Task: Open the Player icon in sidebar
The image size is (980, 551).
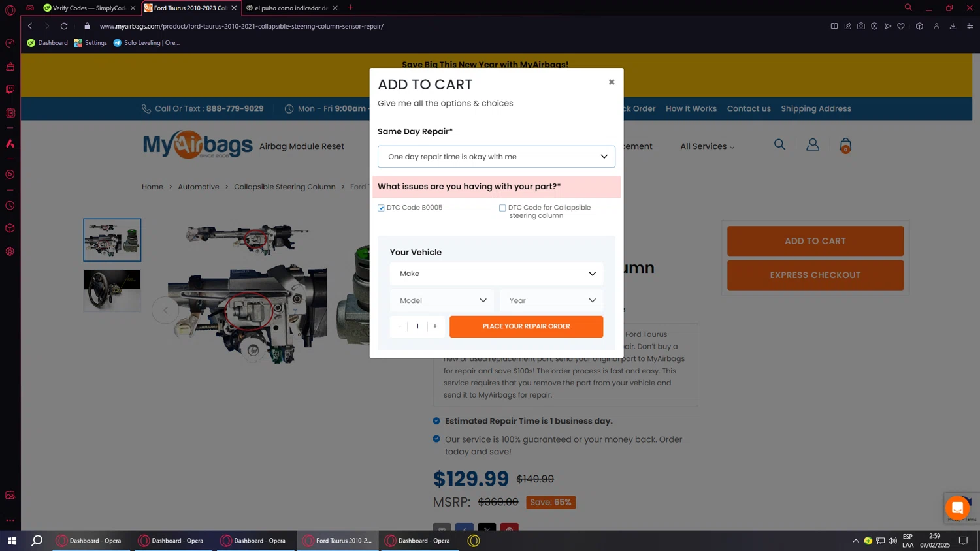Action: 10,174
